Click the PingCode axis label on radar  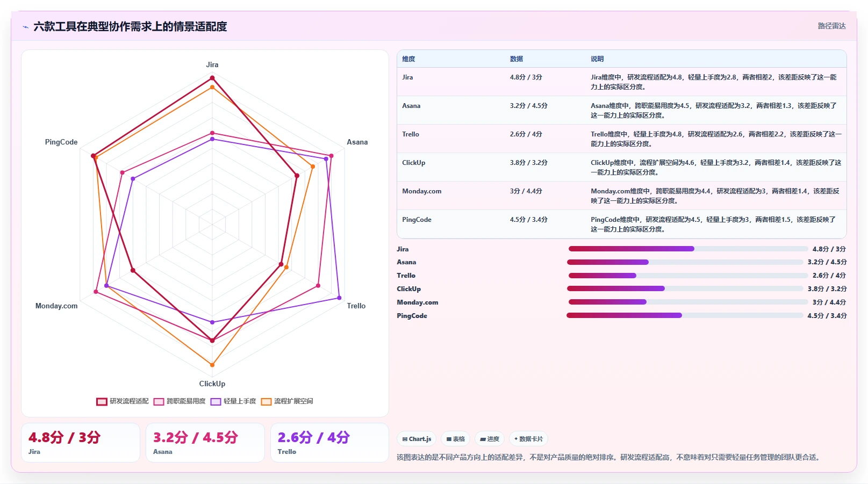pyautogui.click(x=61, y=142)
